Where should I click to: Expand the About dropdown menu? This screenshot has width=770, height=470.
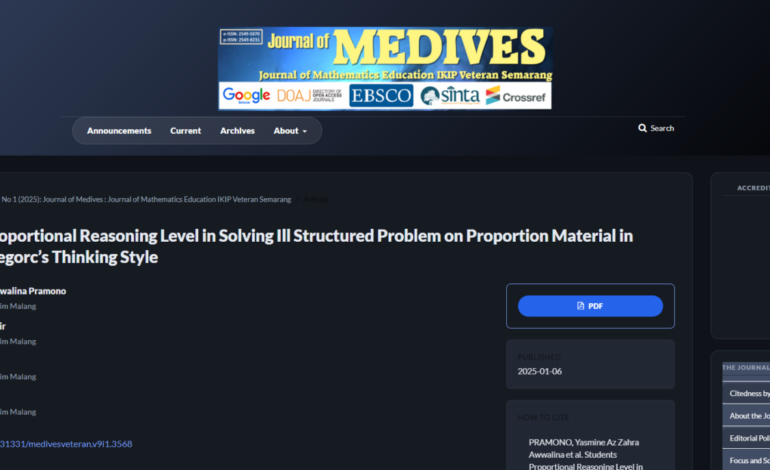pos(290,131)
